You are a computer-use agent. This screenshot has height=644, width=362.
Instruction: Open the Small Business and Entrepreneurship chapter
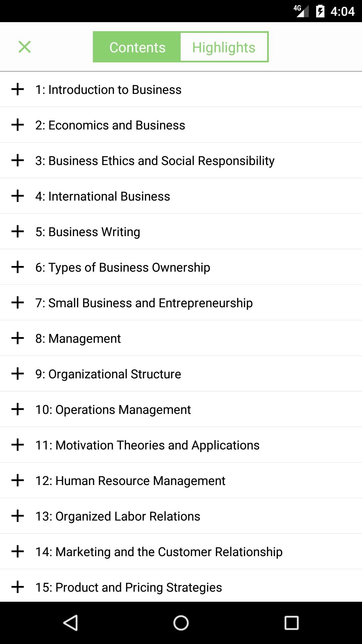[x=144, y=303]
